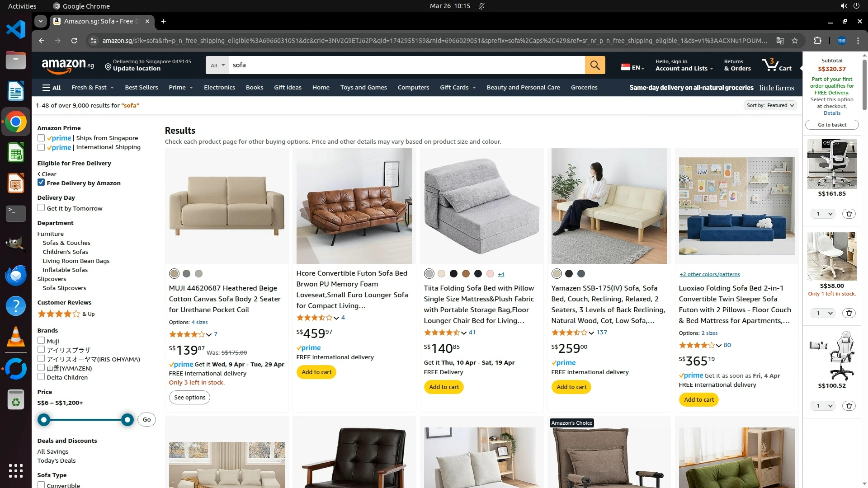Open the Best Sellers nav item

(x=142, y=88)
